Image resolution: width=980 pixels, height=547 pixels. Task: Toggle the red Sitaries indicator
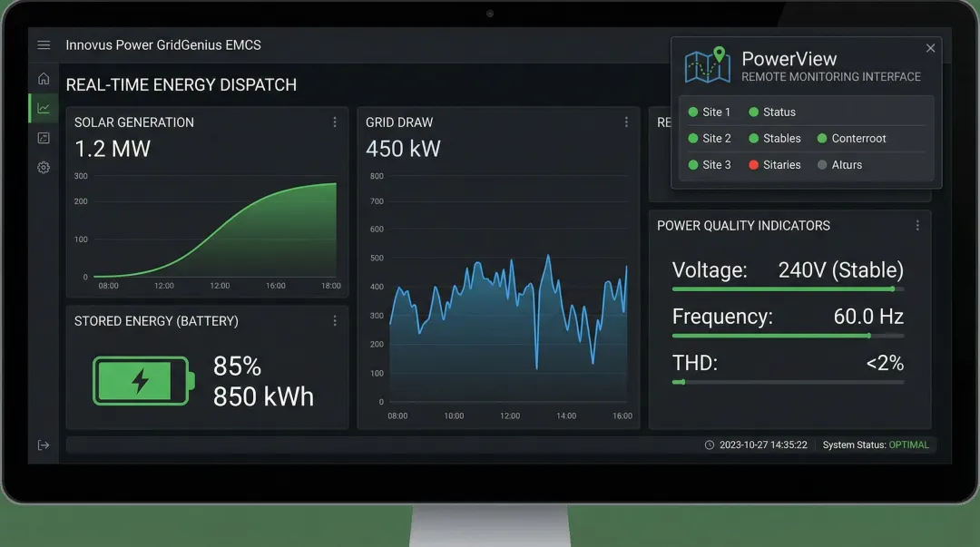pyautogui.click(x=753, y=165)
